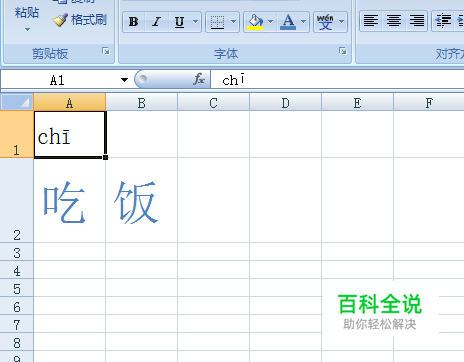Image resolution: width=464 pixels, height=362 pixels.
Task: Click cell B2 containing 饭
Action: (x=142, y=200)
